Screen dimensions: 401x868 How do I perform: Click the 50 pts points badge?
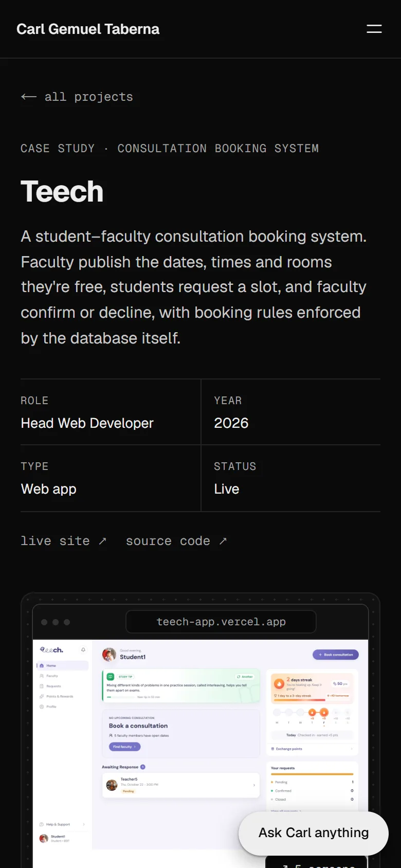(340, 684)
